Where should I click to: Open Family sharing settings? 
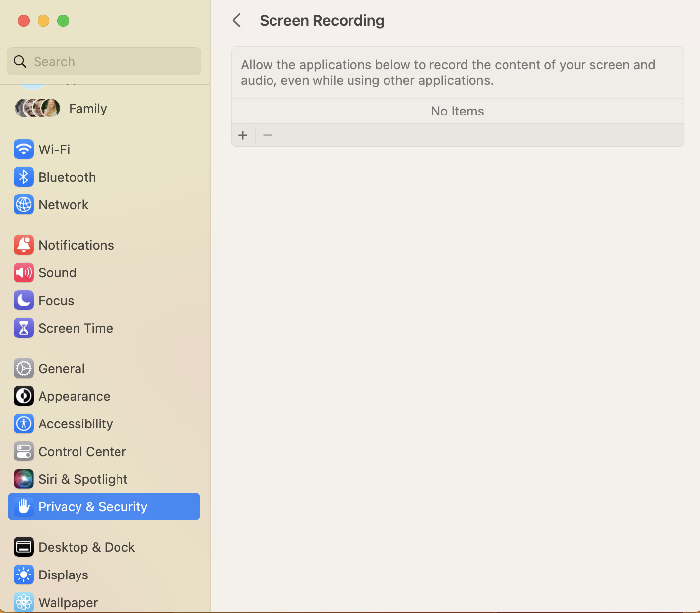(87, 109)
